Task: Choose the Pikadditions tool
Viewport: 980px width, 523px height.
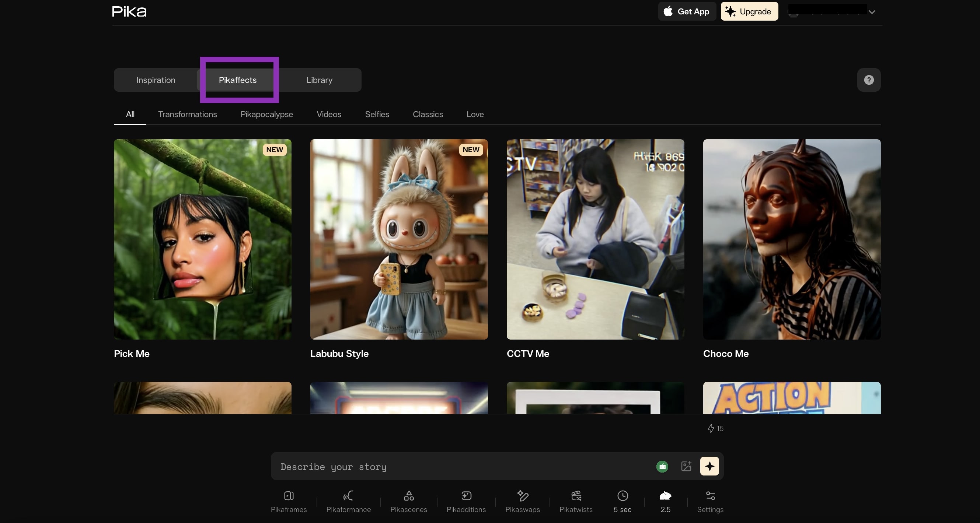Action: tap(466, 502)
